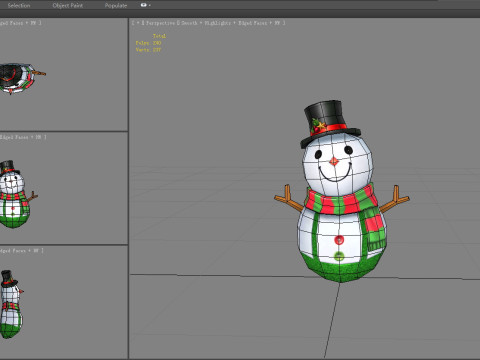
Task: Select the snowman's red and green scarf
Action: [x=343, y=203]
